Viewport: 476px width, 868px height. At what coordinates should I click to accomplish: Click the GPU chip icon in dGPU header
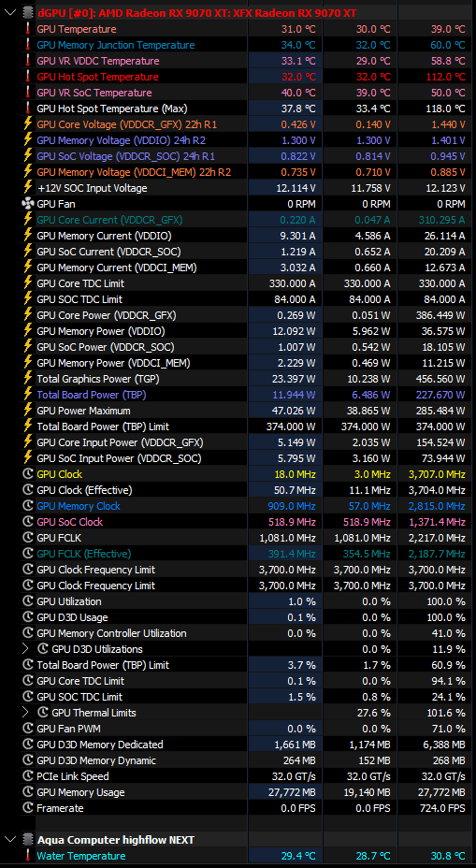(28, 13)
